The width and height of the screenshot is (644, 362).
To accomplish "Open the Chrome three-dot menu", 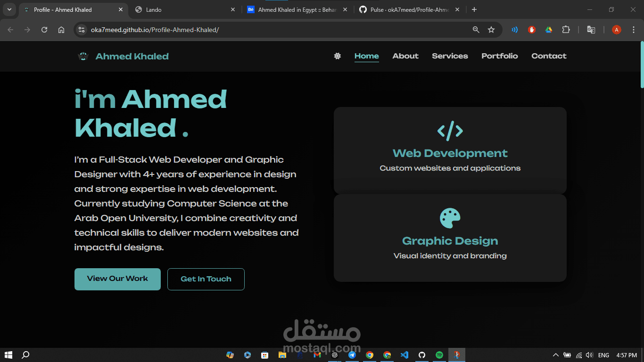I will [633, 30].
